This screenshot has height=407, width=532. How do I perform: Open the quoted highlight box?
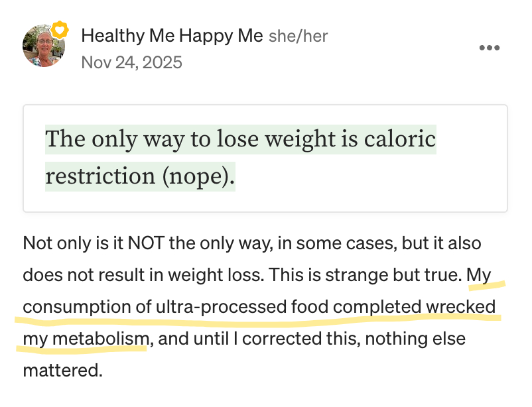265,158
